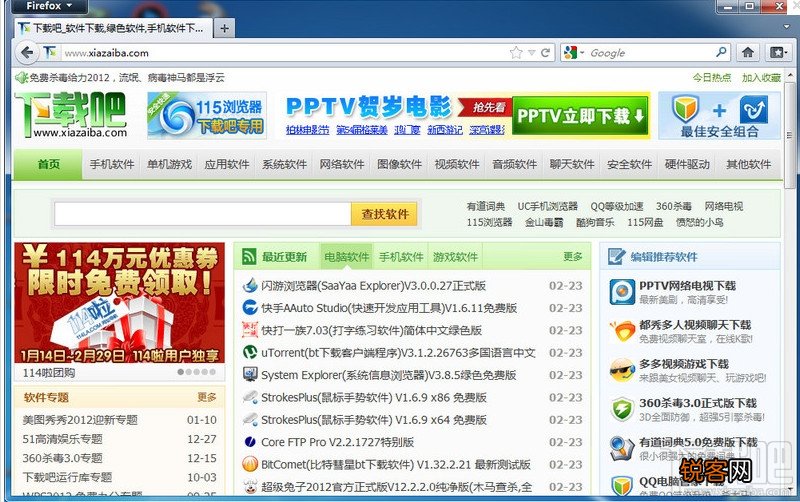800x502 pixels.
Task: Click 更多 in 最近更新 header
Action: tap(572, 257)
